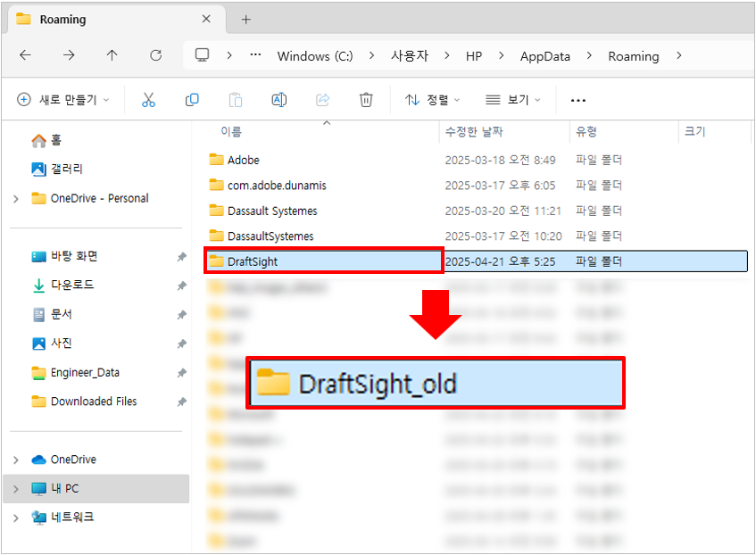Expand the 네트워크 tree node

pos(16,518)
